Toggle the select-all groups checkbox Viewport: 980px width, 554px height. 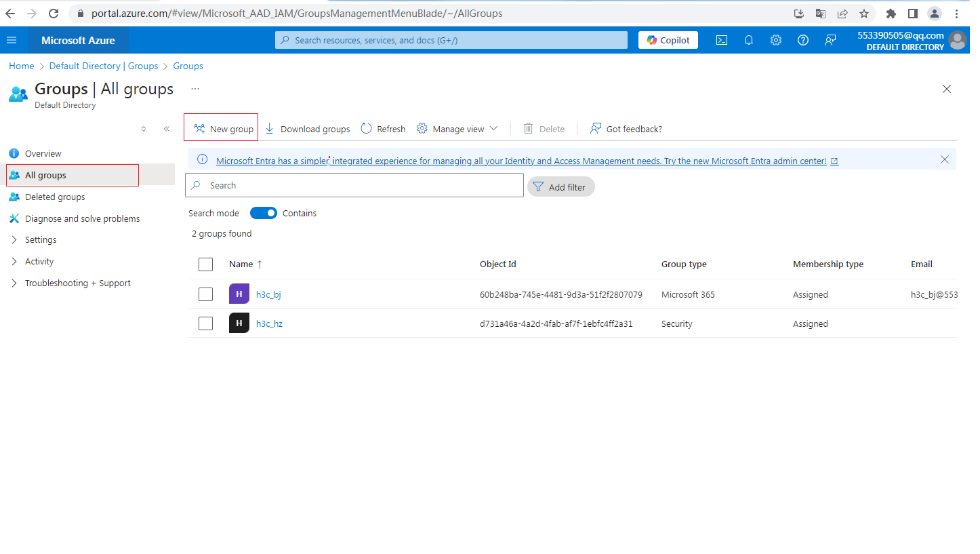point(205,264)
